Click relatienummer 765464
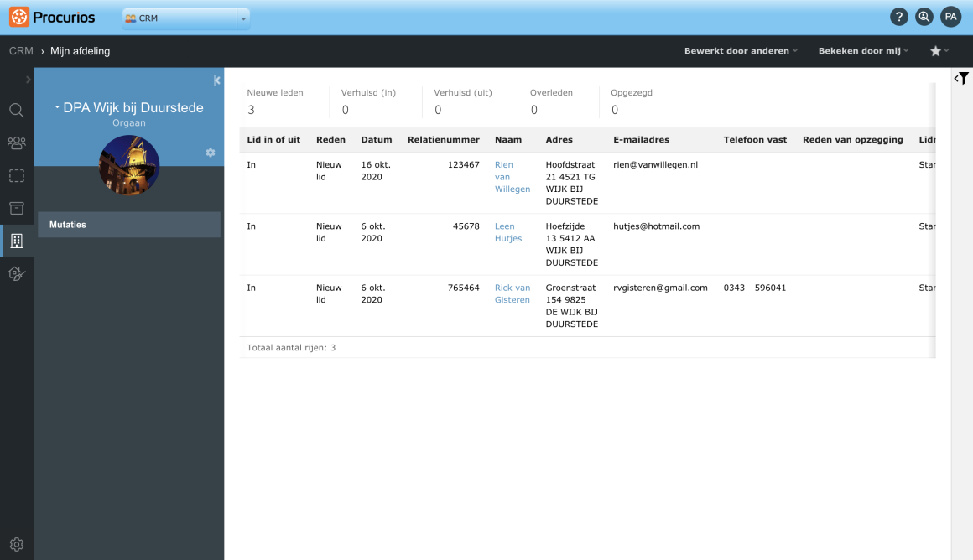Screen dimensions: 973x560 point(464,288)
